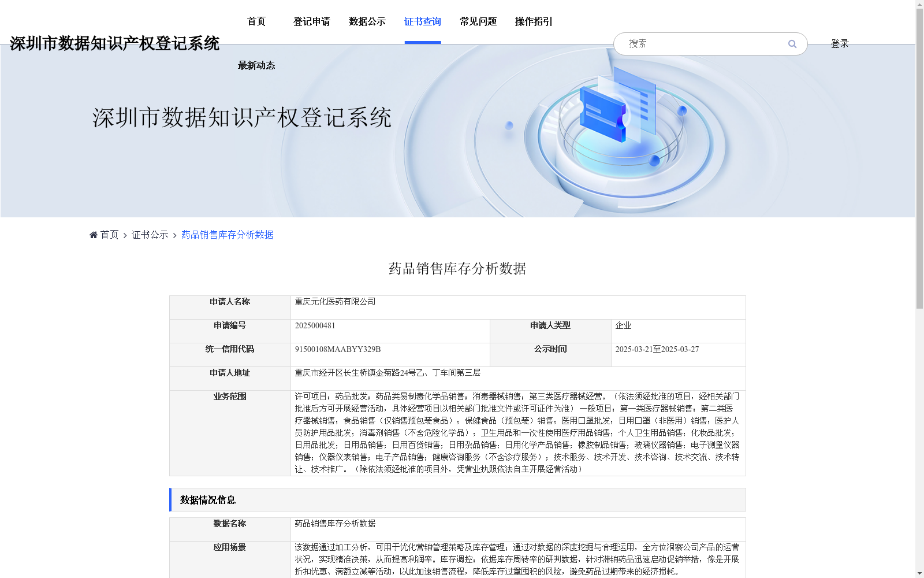
Task: Click the 证书公示 breadcrumb link
Action: click(x=150, y=235)
